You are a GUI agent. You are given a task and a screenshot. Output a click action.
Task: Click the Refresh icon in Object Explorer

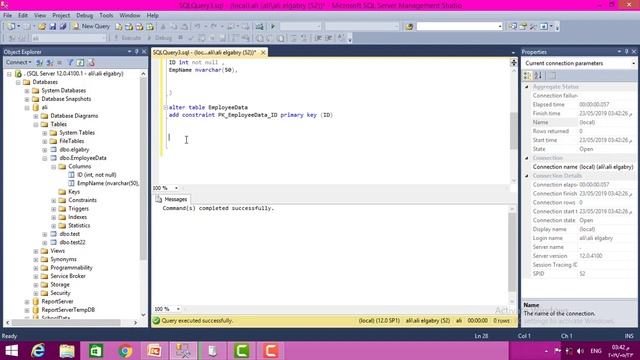(80, 62)
